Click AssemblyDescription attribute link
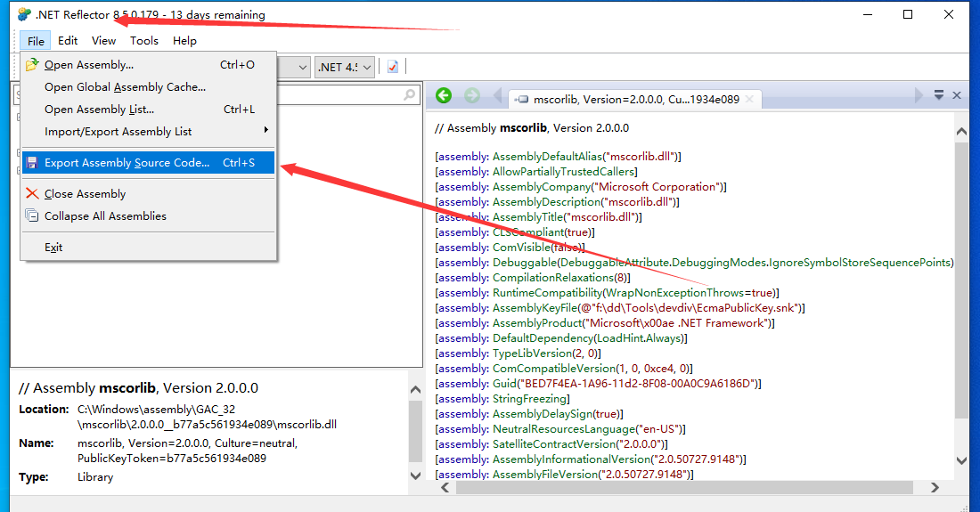This screenshot has height=512, width=980. [546, 201]
